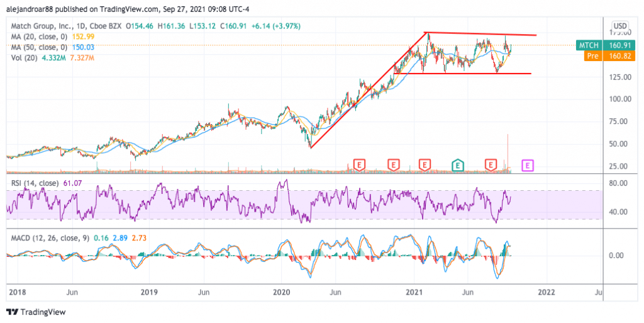644x323 pixels.
Task: Click the orange Pre market label
Action: click(x=593, y=56)
